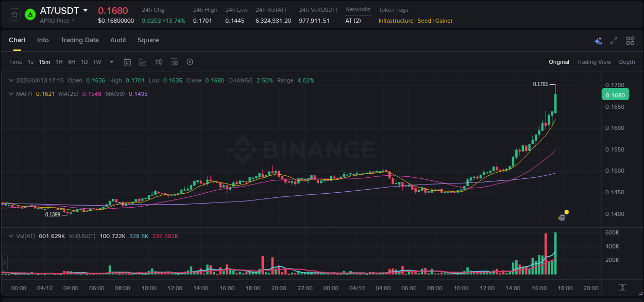
Task: Open the AI assistant chart analysis tool
Action: (597, 40)
